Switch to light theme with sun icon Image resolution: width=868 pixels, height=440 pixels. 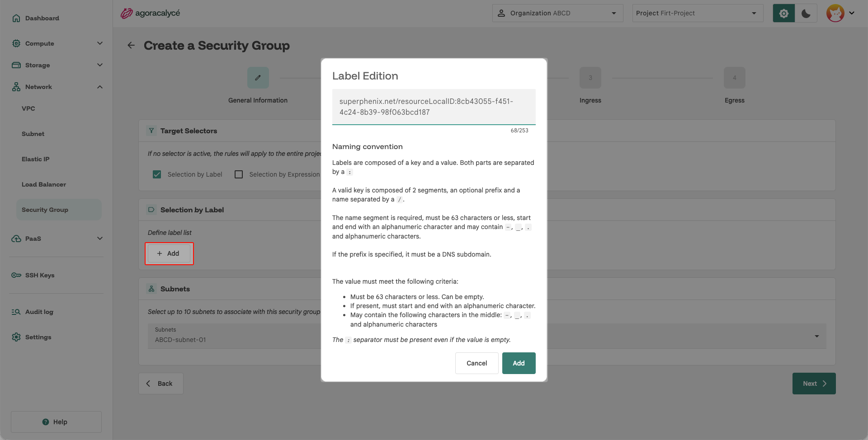[x=784, y=13]
